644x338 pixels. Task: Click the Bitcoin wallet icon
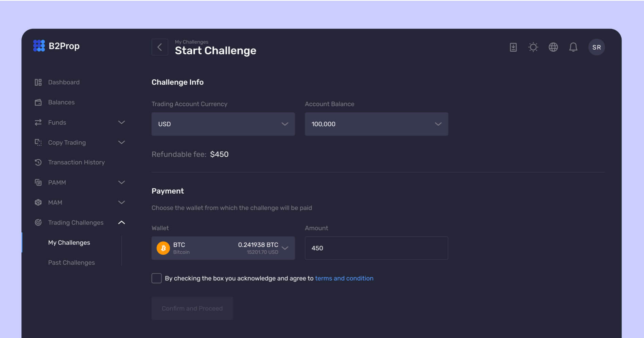click(163, 248)
